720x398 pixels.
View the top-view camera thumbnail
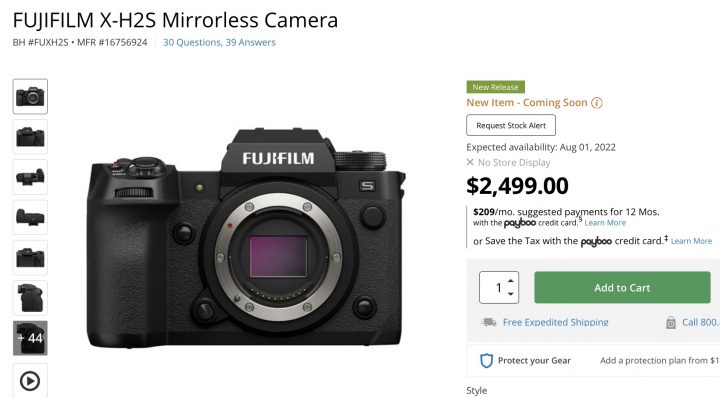pyautogui.click(x=30, y=177)
